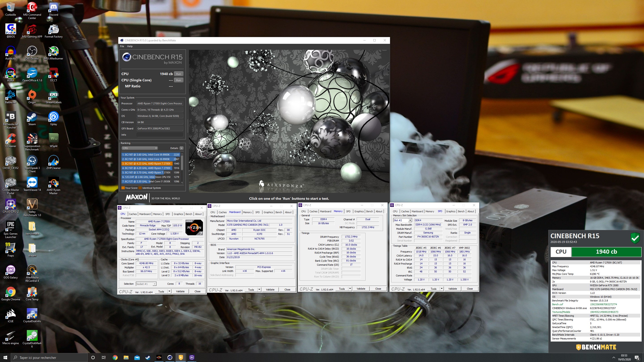644x362 pixels.
Task: Open the notification center icon
Action: [x=637, y=358]
